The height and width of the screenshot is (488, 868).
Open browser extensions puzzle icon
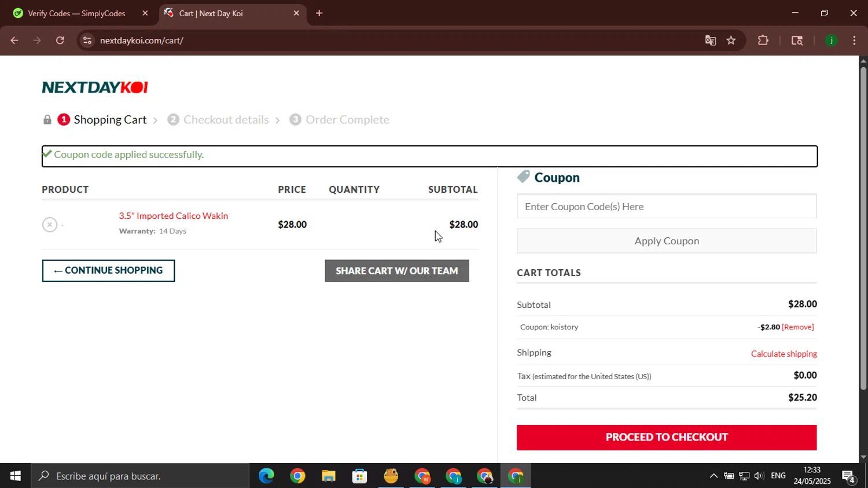pos(763,41)
